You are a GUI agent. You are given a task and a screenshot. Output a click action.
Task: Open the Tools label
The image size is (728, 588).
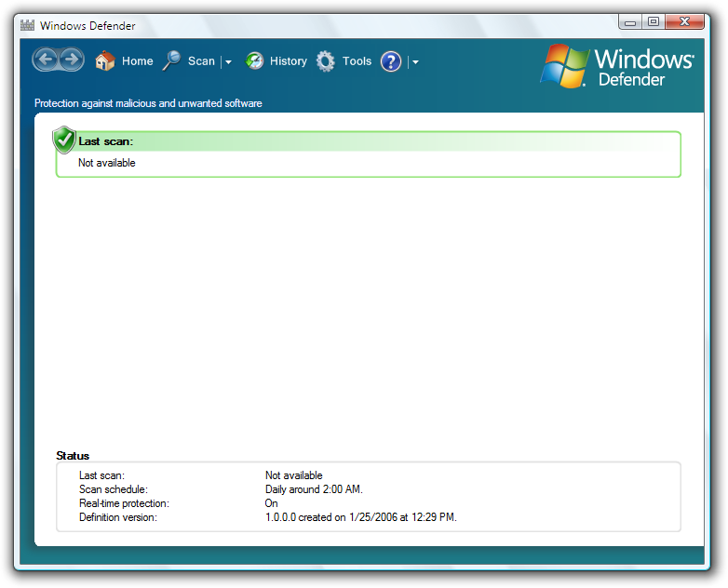click(357, 60)
